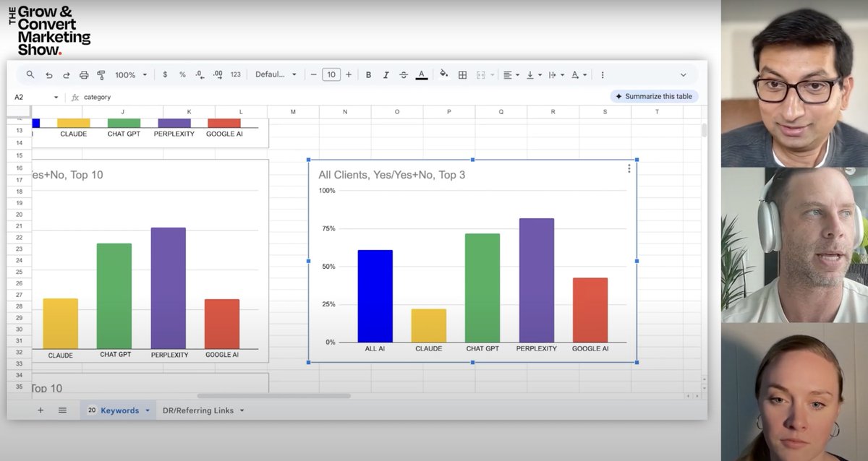Click the Merge cells icon

point(482,75)
